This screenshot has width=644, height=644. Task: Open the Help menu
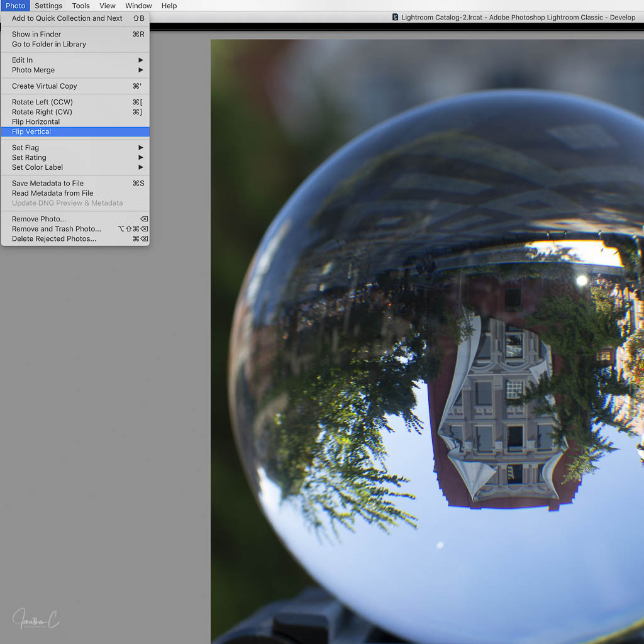[x=169, y=6]
